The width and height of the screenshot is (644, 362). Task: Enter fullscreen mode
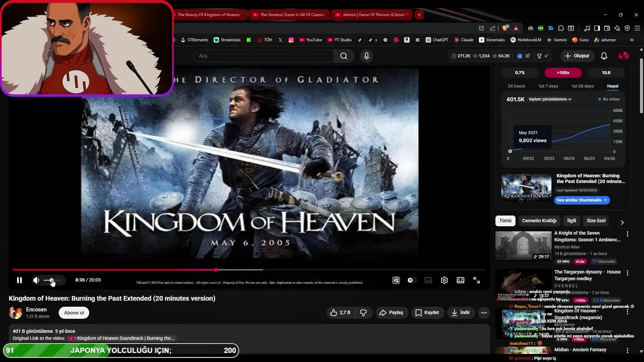pyautogui.click(x=476, y=281)
